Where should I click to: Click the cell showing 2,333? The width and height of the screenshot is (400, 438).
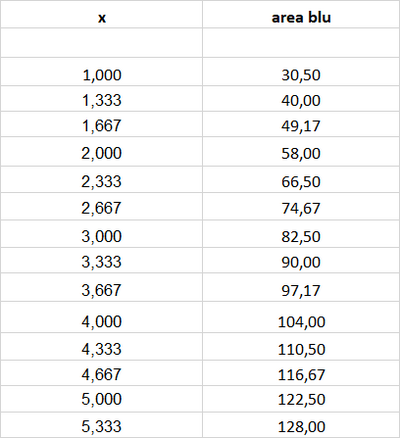coord(101,179)
